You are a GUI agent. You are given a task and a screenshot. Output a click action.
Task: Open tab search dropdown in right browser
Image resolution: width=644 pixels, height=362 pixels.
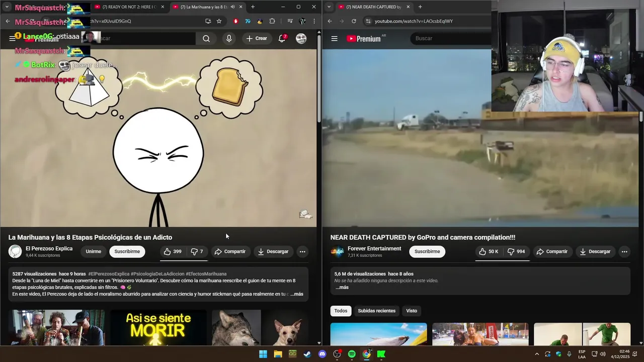329,7
